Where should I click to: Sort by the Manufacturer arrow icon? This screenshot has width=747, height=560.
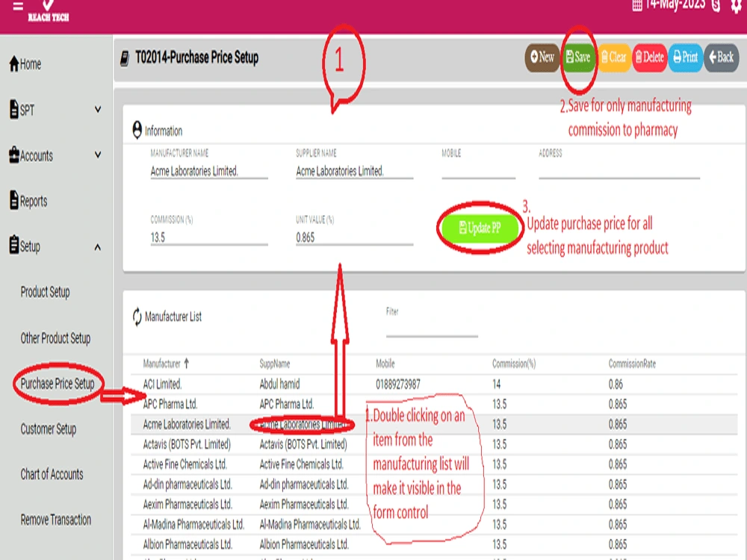point(186,364)
